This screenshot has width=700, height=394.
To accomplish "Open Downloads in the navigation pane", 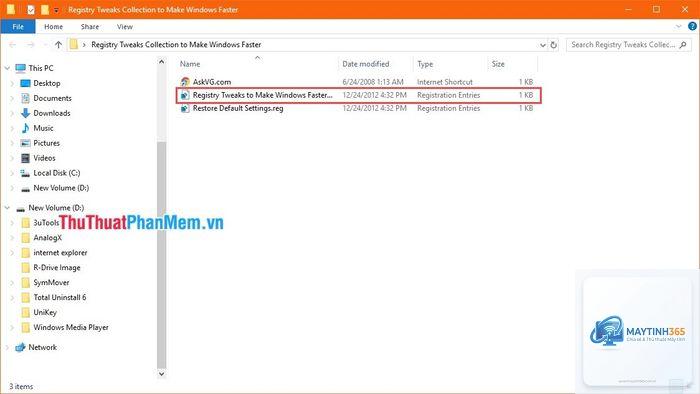I will pyautogui.click(x=52, y=113).
